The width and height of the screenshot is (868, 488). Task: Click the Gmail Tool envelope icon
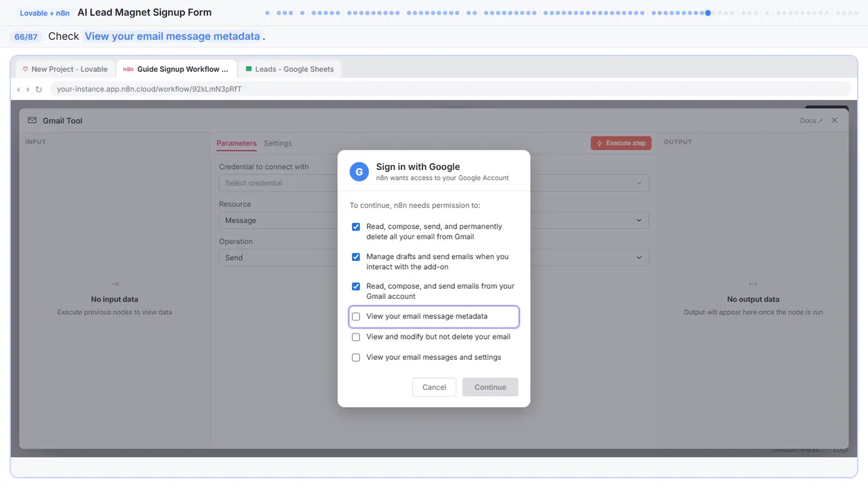click(x=32, y=121)
